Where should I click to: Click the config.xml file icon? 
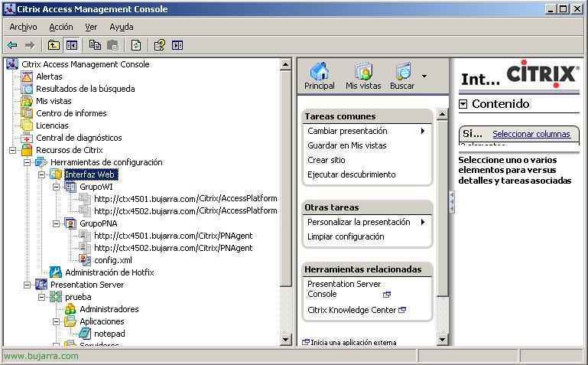(85, 260)
